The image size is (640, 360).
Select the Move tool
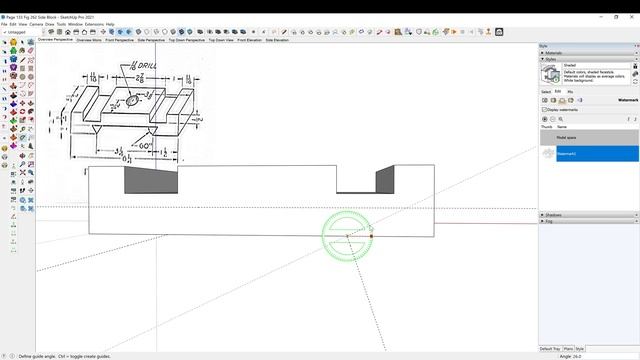point(22,103)
